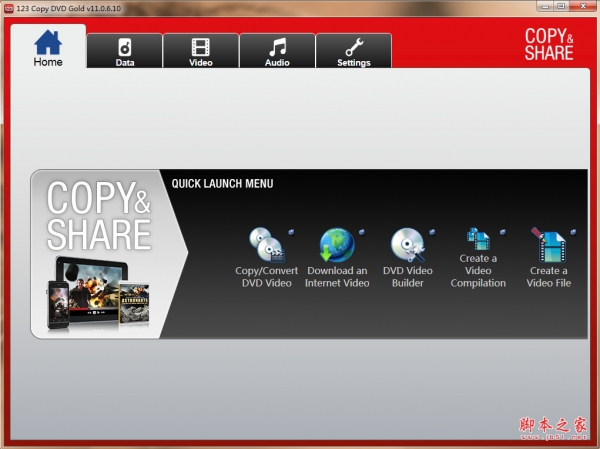Open the Settings tab
600x449 pixels.
(354, 51)
